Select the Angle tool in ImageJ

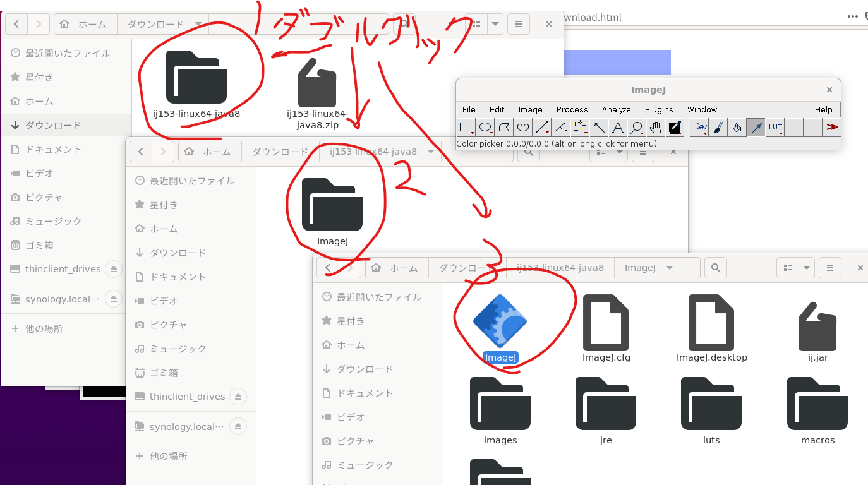pos(561,128)
